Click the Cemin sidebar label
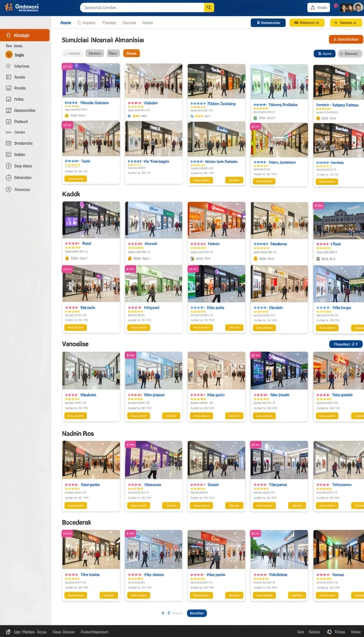The image size is (364, 637). (19, 132)
